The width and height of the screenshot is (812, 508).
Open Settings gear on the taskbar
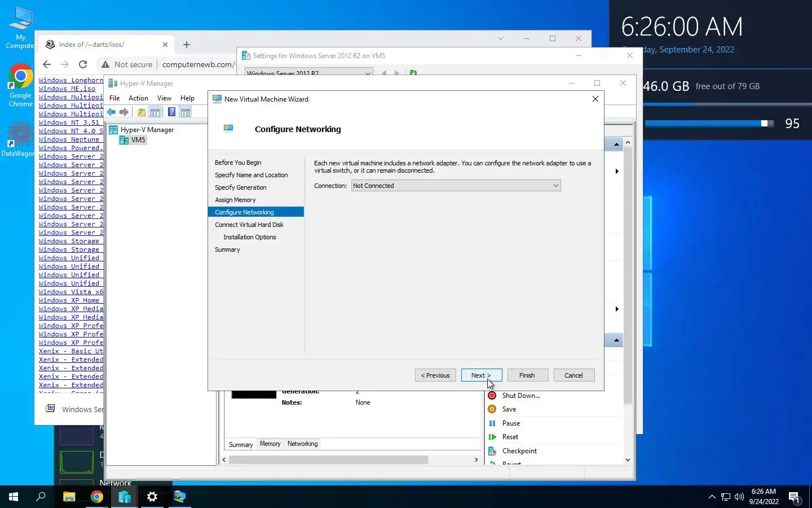pyautogui.click(x=152, y=497)
